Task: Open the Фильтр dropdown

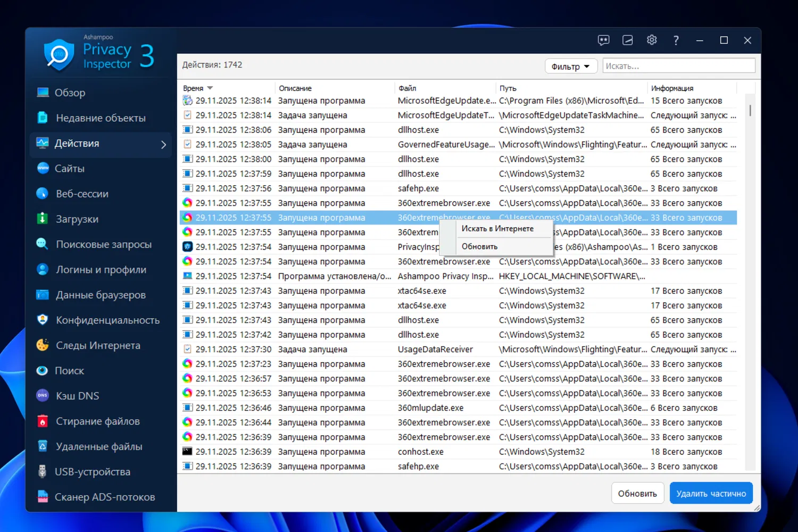Action: (571, 66)
